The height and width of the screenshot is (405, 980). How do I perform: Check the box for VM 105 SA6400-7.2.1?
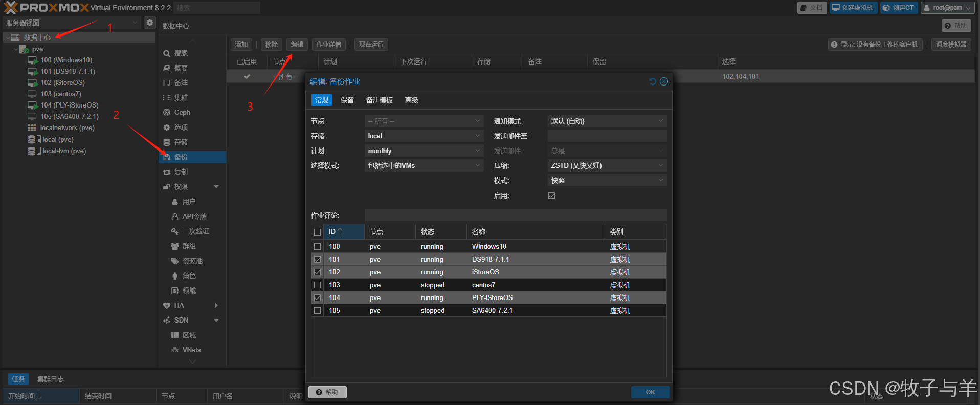click(x=317, y=311)
